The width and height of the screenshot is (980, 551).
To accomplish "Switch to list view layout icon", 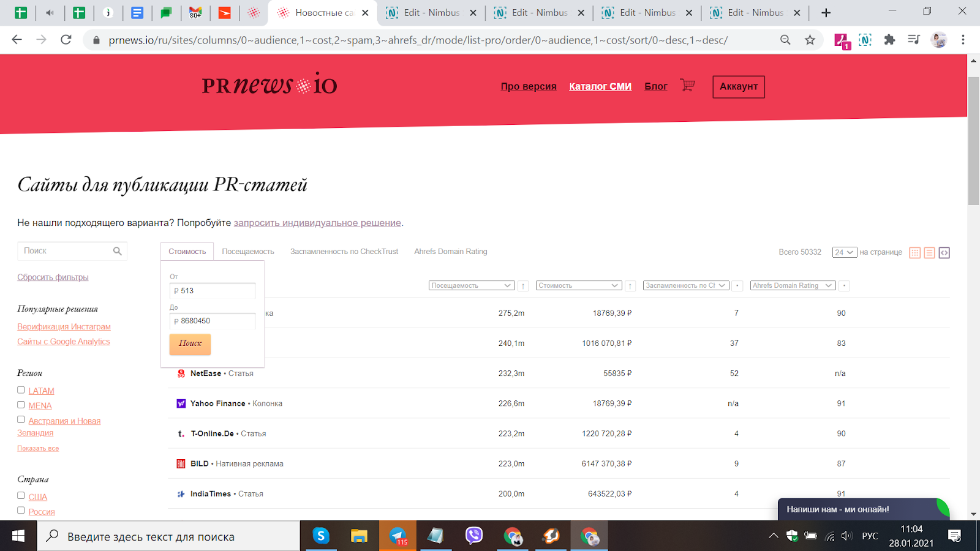I will point(930,253).
